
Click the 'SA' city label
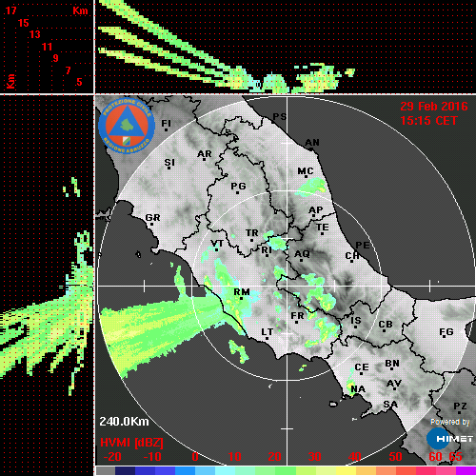390,405
